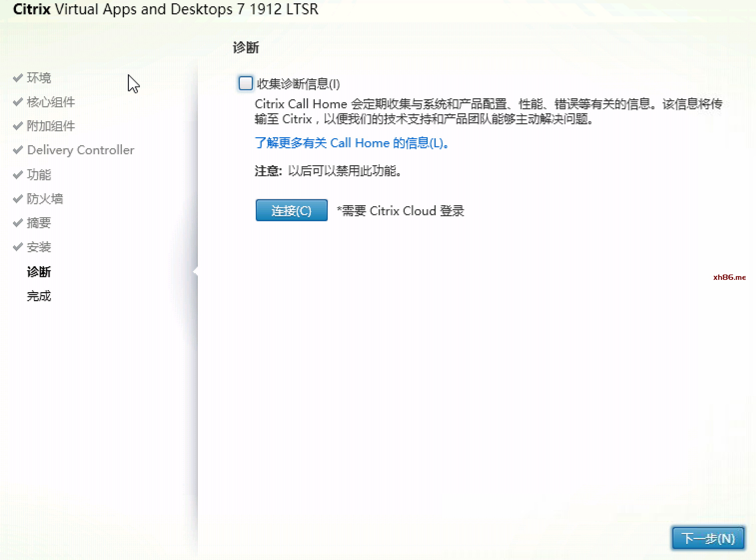Click the checkmark icon beside 环境
The height and width of the screenshot is (560, 756).
pos(18,78)
